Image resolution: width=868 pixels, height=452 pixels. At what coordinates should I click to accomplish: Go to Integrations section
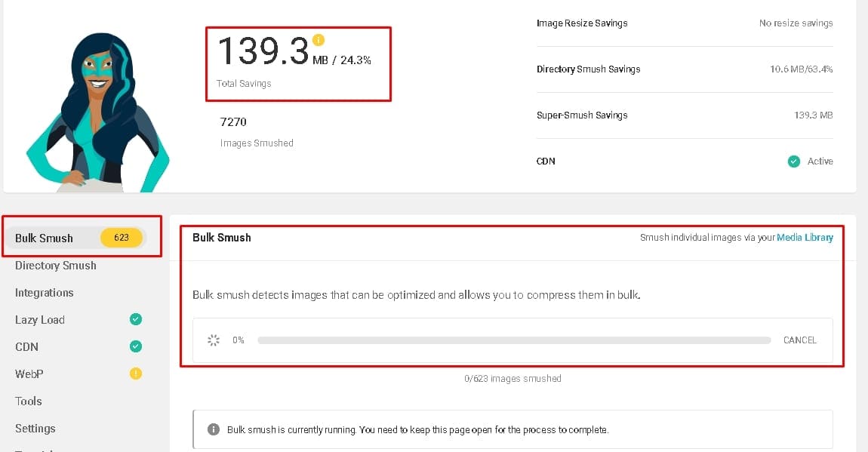(45, 293)
